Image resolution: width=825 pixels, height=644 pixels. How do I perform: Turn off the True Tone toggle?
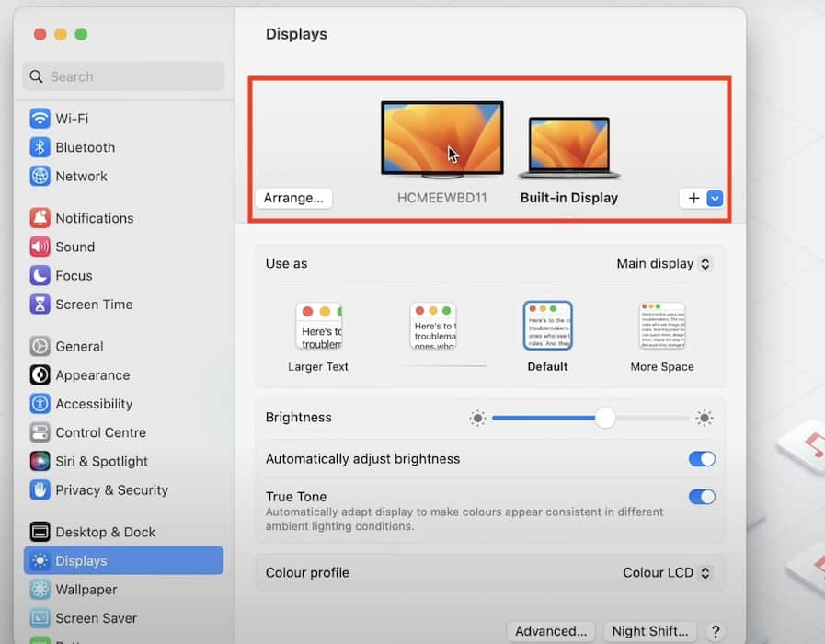point(702,497)
